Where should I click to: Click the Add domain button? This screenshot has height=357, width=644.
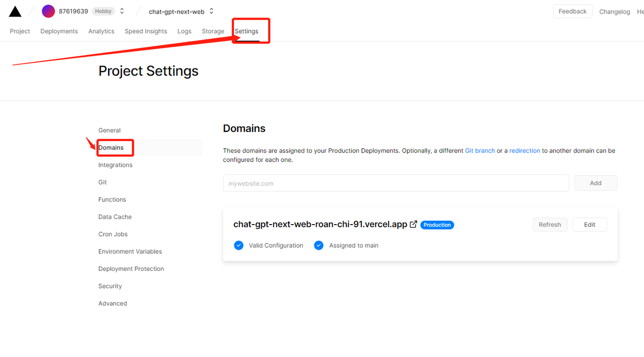596,183
